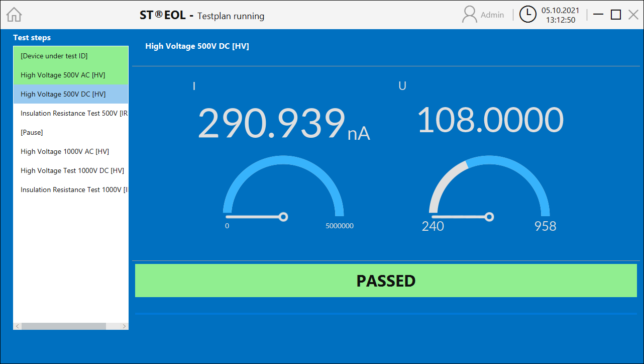This screenshot has width=644, height=364.
Task: Select the [Device under test ID] step
Action: click(55, 56)
